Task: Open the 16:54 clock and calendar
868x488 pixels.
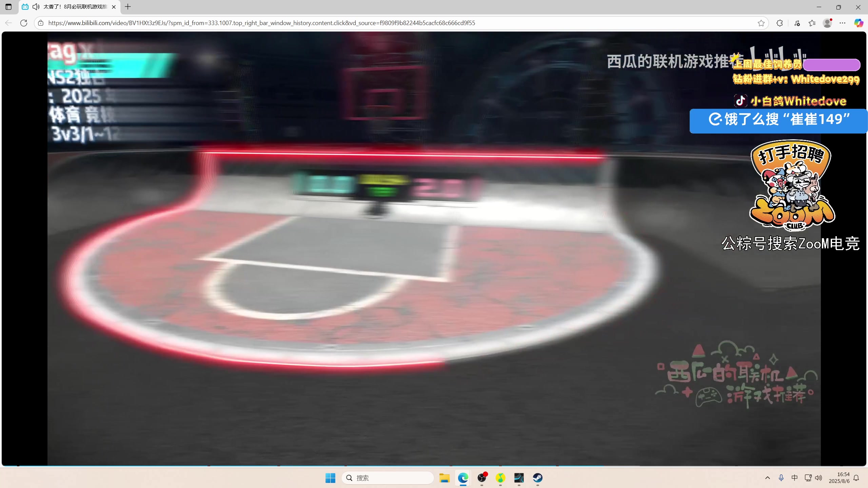Action: pyautogui.click(x=839, y=478)
